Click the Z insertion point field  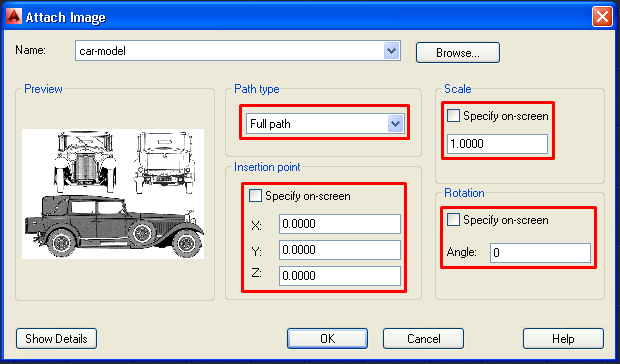pos(340,275)
